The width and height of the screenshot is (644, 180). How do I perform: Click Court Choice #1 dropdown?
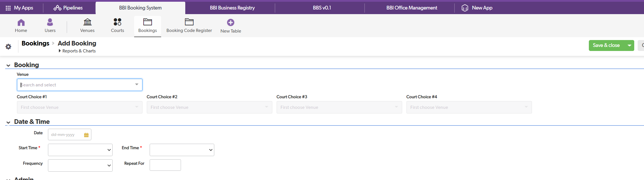80,107
